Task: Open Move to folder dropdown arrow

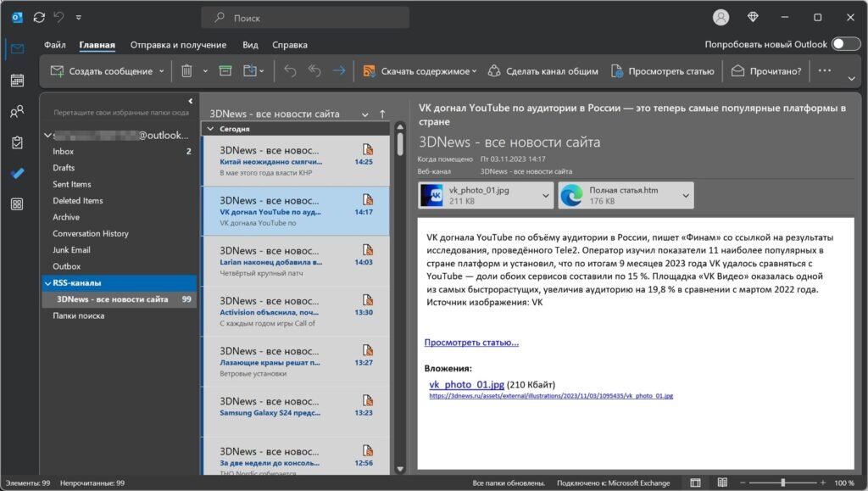Action: point(262,71)
